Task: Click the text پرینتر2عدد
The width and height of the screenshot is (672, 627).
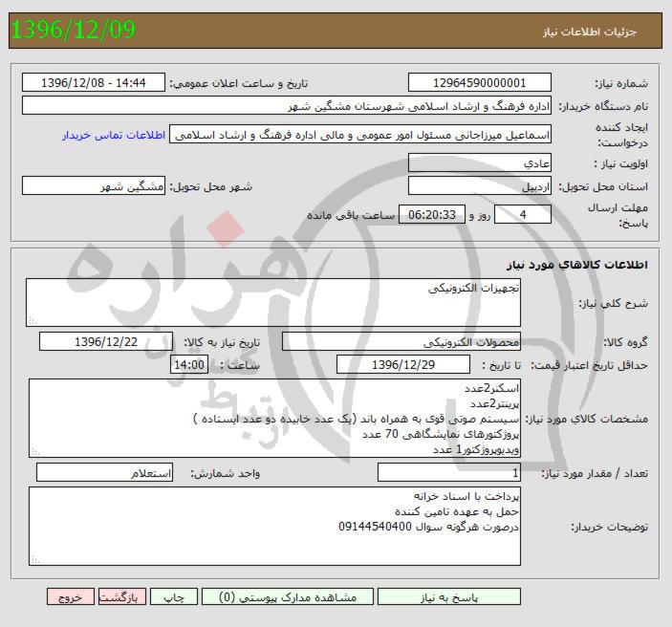Action: click(494, 403)
